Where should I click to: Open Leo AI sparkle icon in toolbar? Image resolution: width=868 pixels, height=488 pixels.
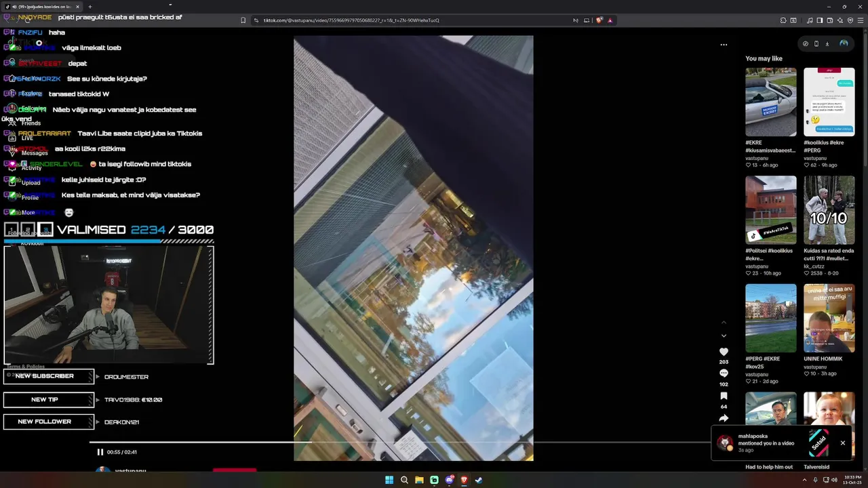point(840,20)
